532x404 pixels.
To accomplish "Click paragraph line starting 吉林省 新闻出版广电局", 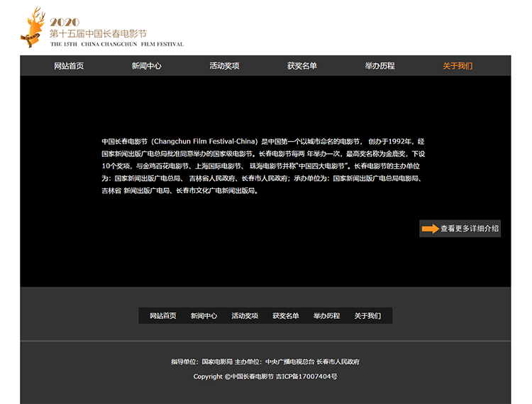I will coord(180,191).
